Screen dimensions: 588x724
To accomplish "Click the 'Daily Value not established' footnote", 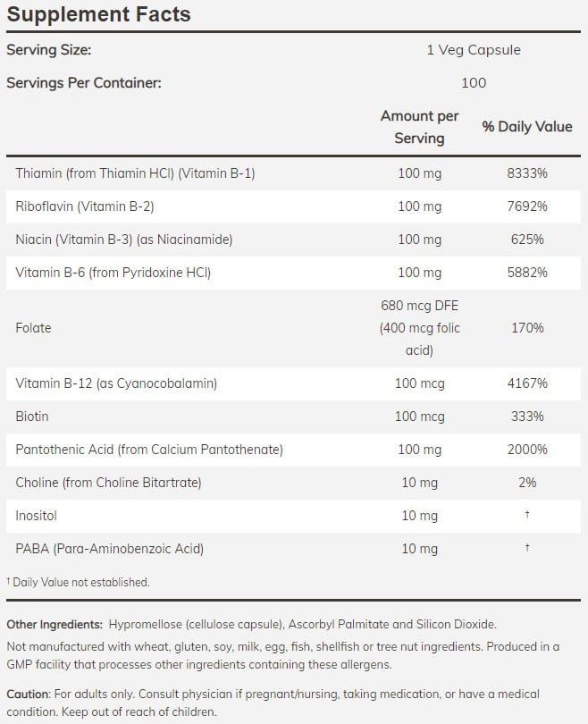I will click(x=80, y=582).
